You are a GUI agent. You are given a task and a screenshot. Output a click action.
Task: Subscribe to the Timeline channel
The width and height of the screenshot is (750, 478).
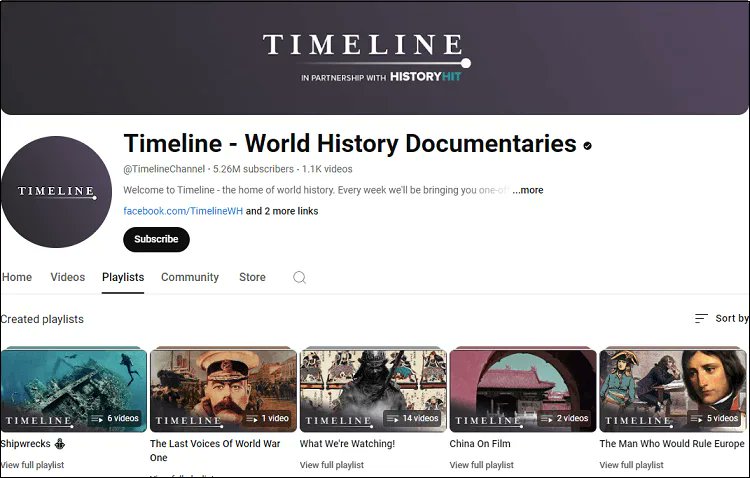pyautogui.click(x=156, y=239)
